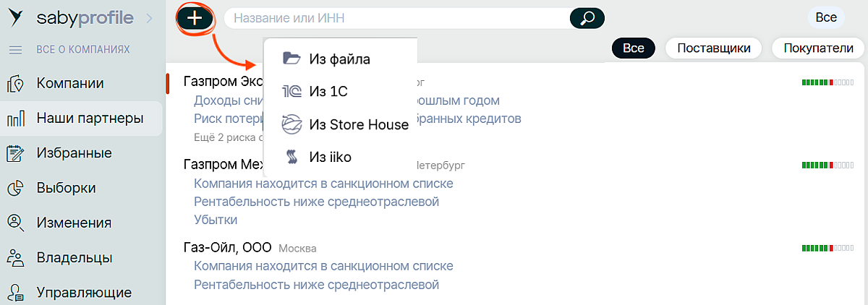Click the Управляющие person icon
The width and height of the screenshot is (868, 305).
coord(15,292)
